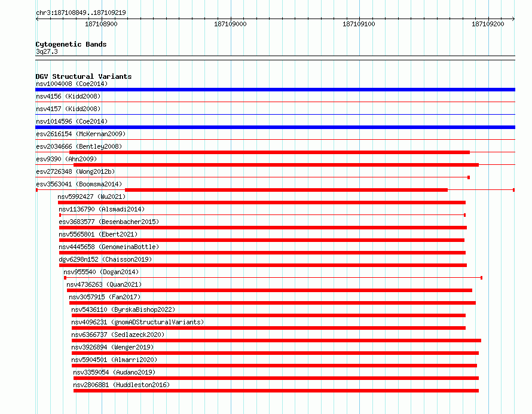Click esv9390 (Ahn2009) label

(66, 159)
